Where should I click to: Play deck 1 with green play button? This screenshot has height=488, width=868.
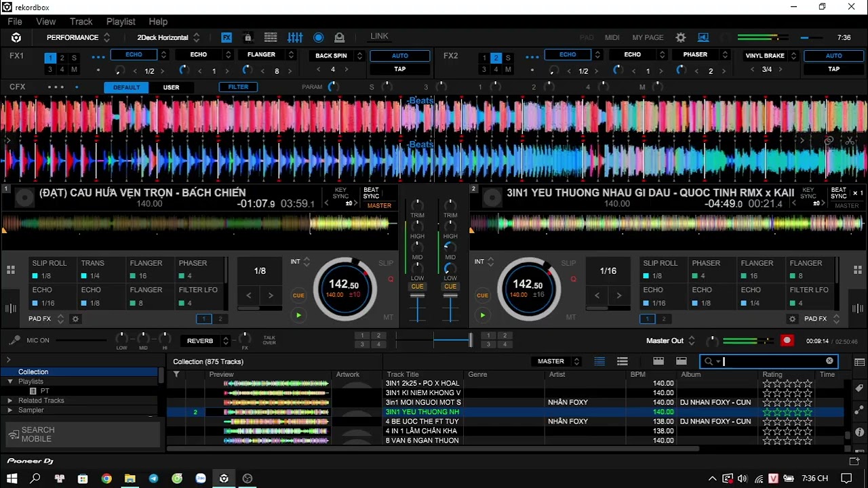pos(298,315)
